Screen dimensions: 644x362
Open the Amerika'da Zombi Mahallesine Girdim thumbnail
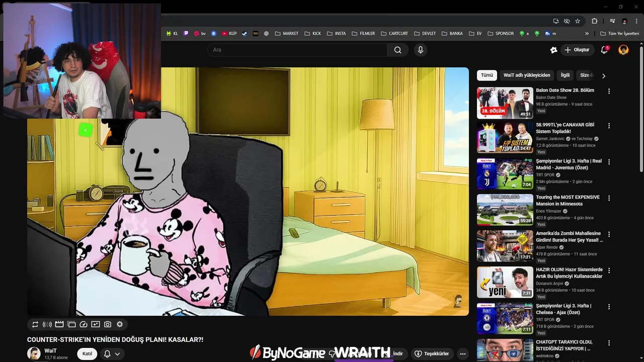pos(505,246)
